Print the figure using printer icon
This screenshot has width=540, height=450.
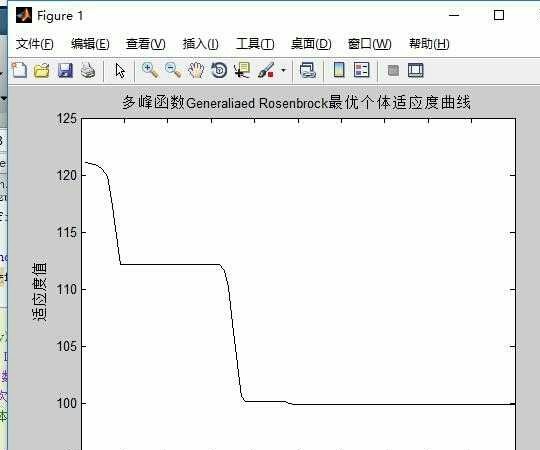[88, 70]
